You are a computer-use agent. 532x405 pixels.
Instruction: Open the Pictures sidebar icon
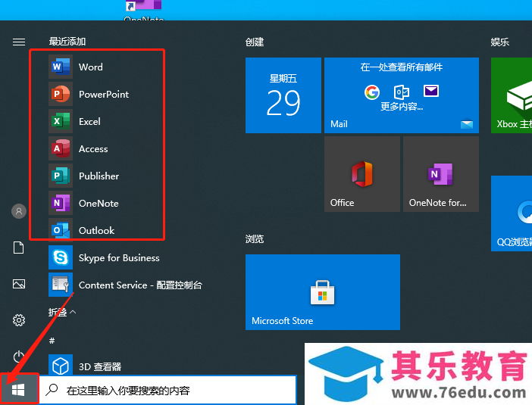pyautogui.click(x=19, y=284)
